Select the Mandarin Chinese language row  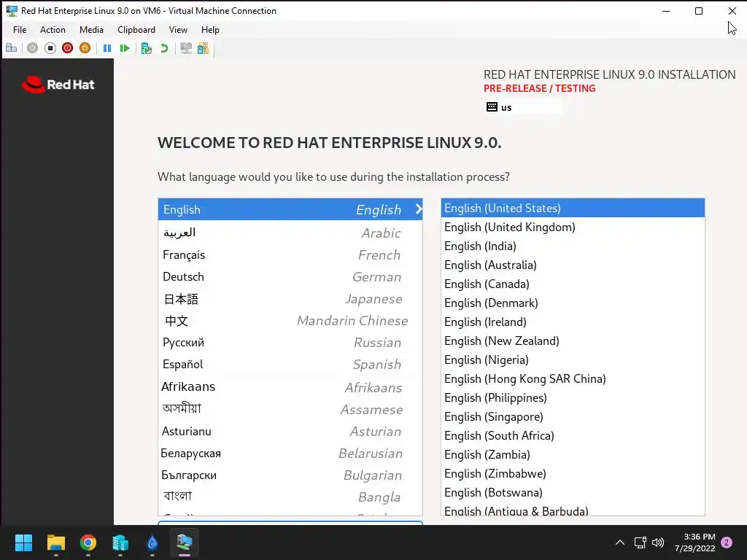290,321
